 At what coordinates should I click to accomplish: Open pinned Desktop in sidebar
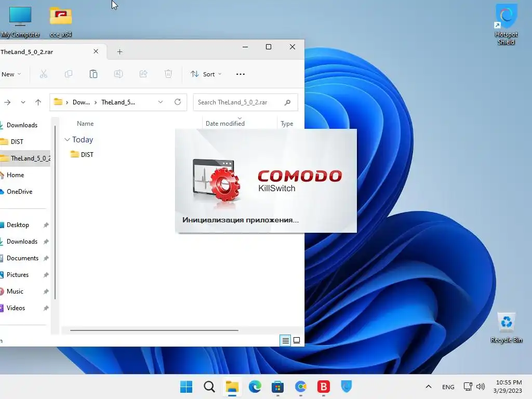point(18,225)
